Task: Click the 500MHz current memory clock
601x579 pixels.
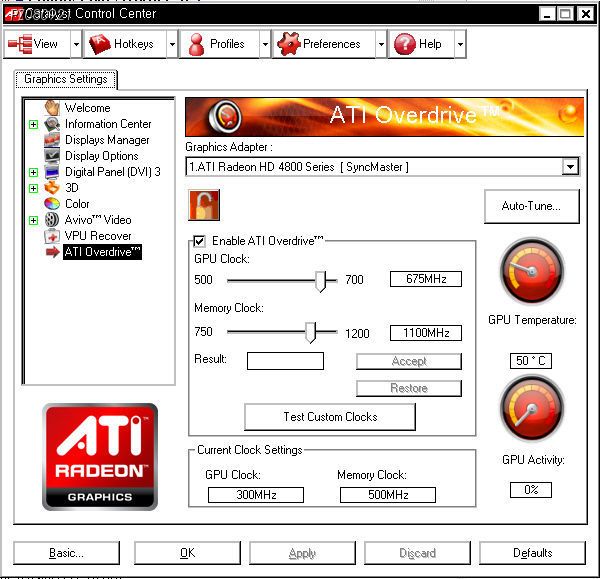Action: point(388,495)
